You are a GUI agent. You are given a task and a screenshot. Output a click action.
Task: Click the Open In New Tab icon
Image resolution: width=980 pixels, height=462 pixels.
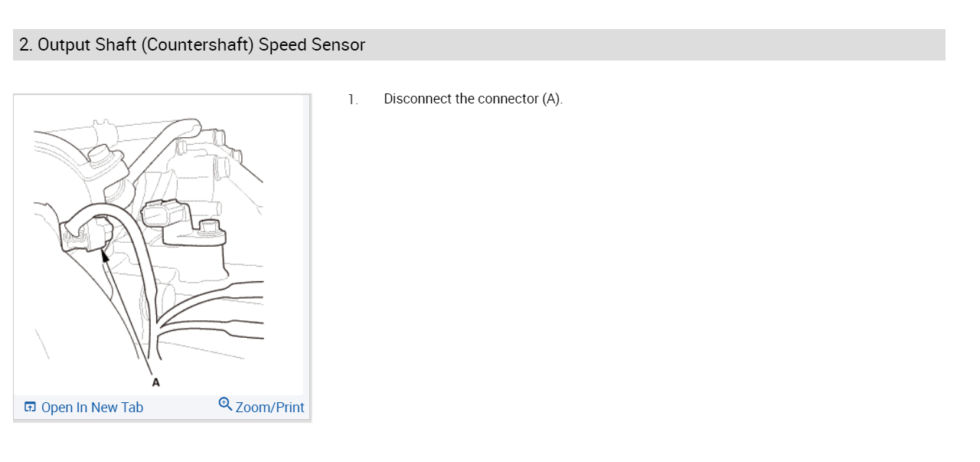click(30, 407)
